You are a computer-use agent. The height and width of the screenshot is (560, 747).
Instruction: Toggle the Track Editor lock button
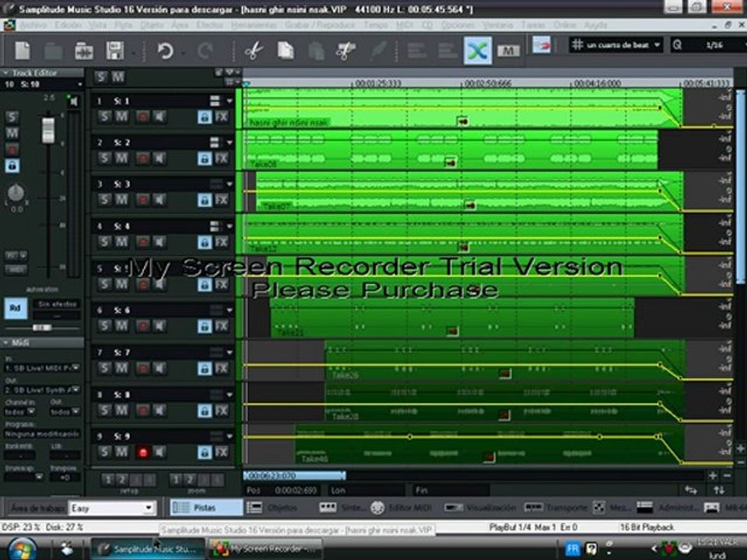pos(12,166)
